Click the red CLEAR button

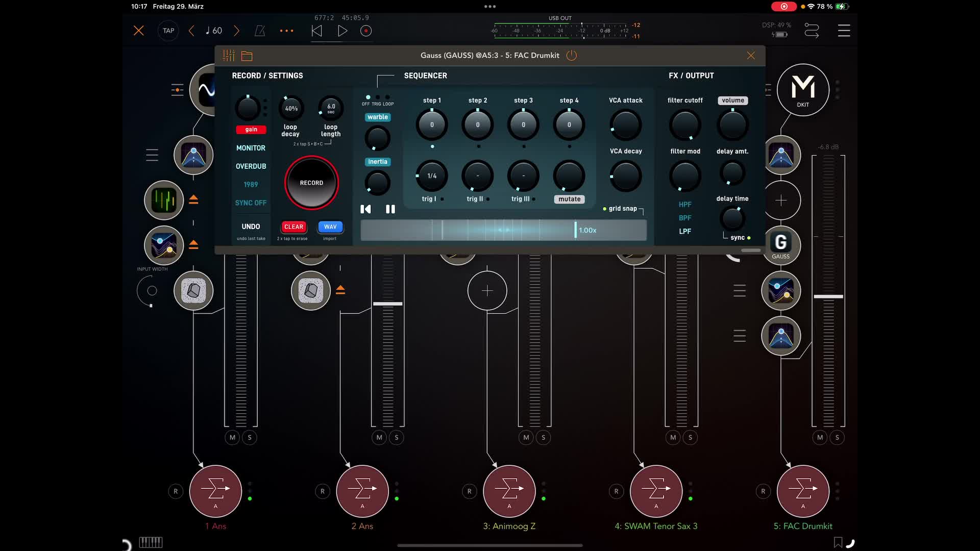point(293,227)
